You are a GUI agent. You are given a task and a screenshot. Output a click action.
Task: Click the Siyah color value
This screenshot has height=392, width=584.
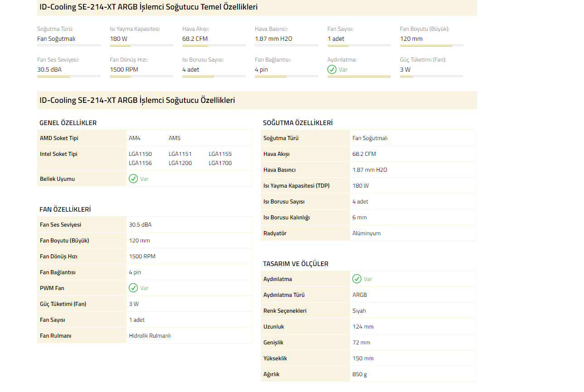(359, 310)
